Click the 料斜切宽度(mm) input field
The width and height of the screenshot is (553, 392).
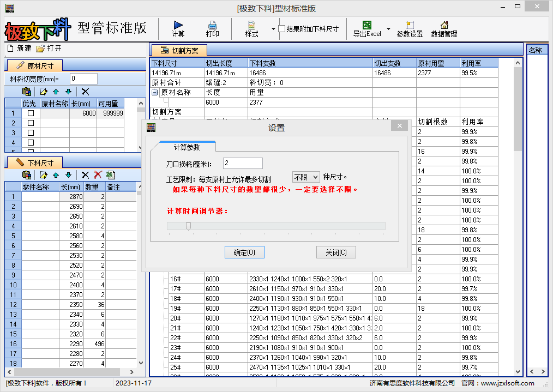[83, 79]
